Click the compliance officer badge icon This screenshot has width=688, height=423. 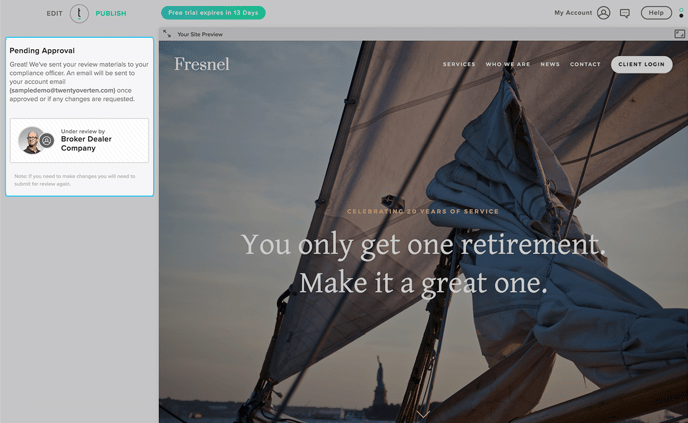(47, 140)
